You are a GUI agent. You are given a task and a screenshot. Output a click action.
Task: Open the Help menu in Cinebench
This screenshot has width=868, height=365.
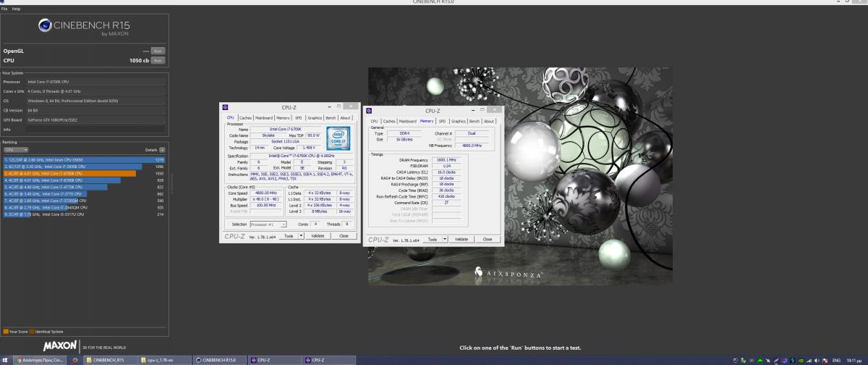click(16, 9)
